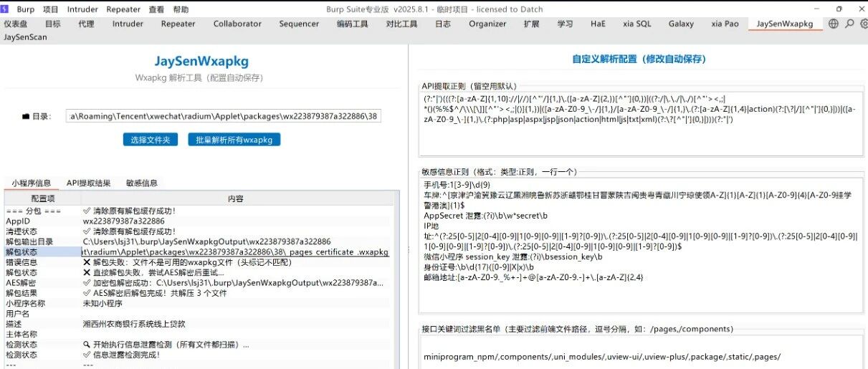This screenshot has width=868, height=369.
Task: Select the 主体名称 table row
Action: point(199,334)
